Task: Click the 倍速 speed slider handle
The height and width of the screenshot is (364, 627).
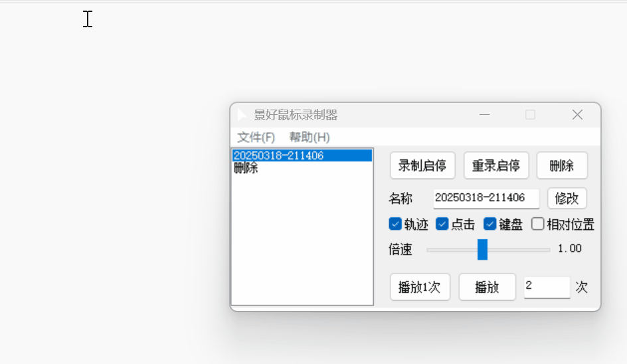Action: tap(482, 250)
